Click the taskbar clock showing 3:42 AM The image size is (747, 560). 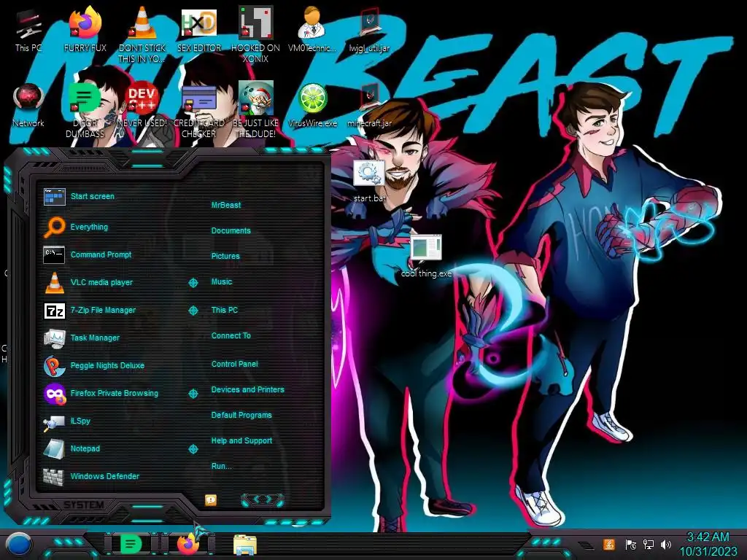(x=708, y=544)
